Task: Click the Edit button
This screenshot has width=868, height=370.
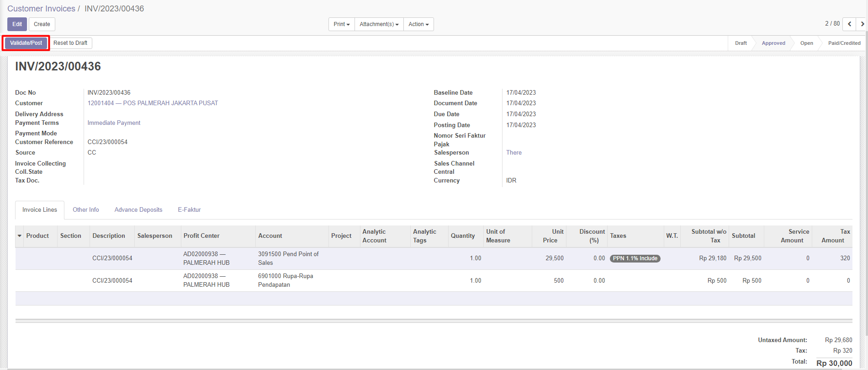Action: coord(17,24)
